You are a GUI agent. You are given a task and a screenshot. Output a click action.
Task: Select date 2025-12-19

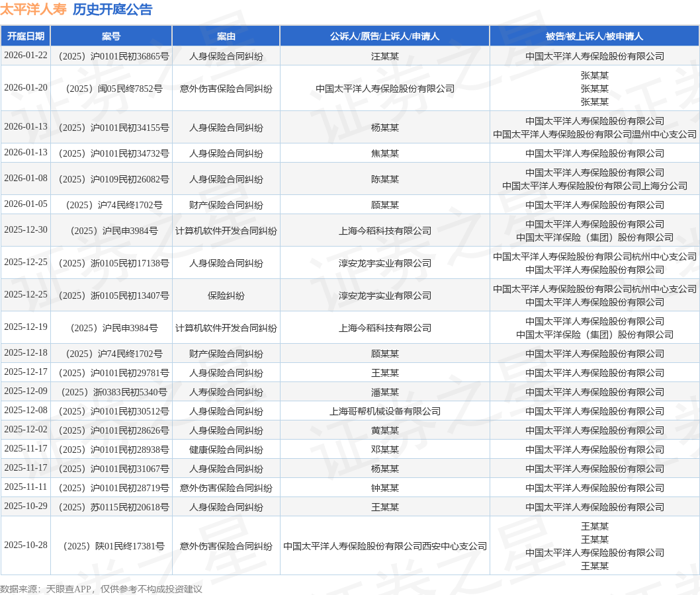[x=25, y=327]
